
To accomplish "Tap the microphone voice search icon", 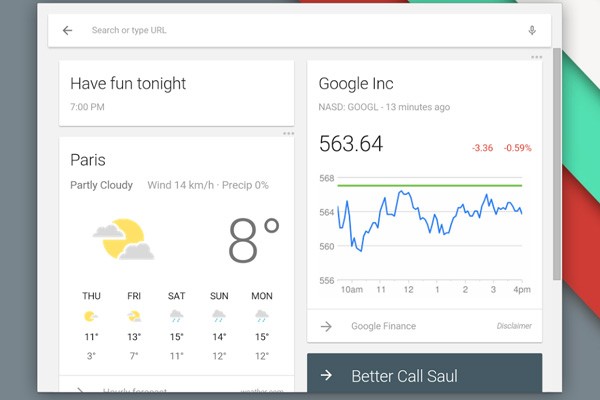I will click(532, 30).
